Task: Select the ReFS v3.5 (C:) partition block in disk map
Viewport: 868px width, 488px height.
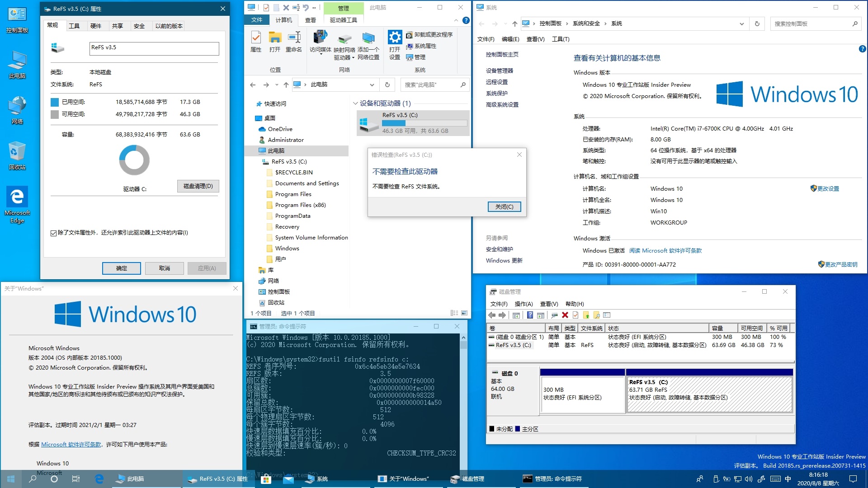Action: click(709, 394)
